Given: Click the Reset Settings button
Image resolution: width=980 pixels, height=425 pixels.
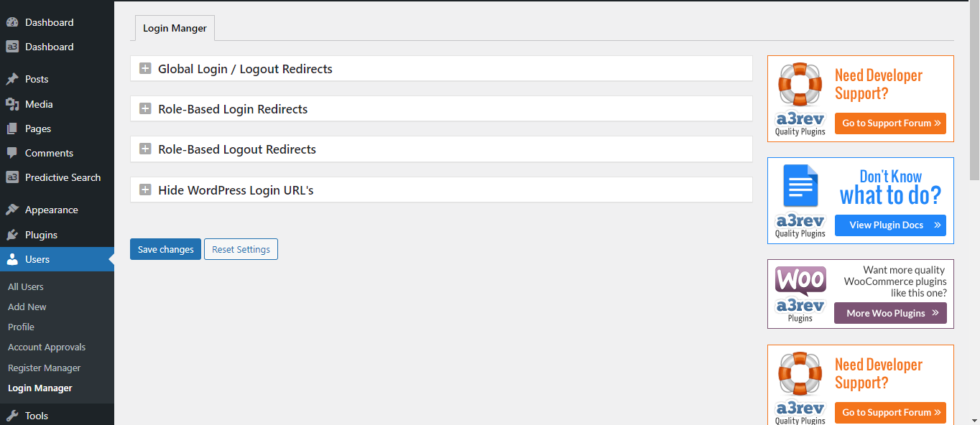Looking at the screenshot, I should pyautogui.click(x=241, y=249).
